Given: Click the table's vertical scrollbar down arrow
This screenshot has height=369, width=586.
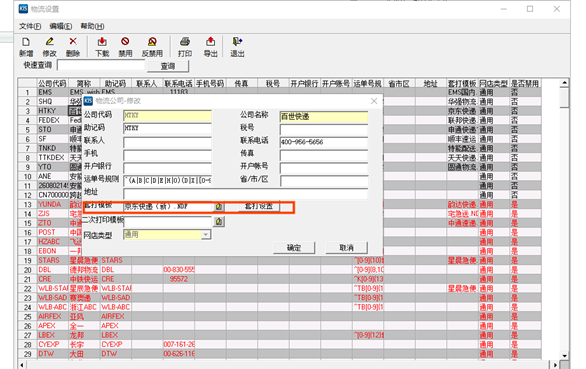Looking at the screenshot, I should (564, 356).
